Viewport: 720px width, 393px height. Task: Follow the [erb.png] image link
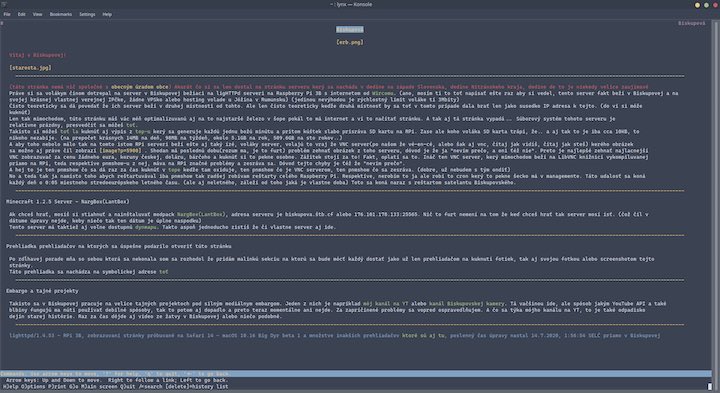point(350,42)
